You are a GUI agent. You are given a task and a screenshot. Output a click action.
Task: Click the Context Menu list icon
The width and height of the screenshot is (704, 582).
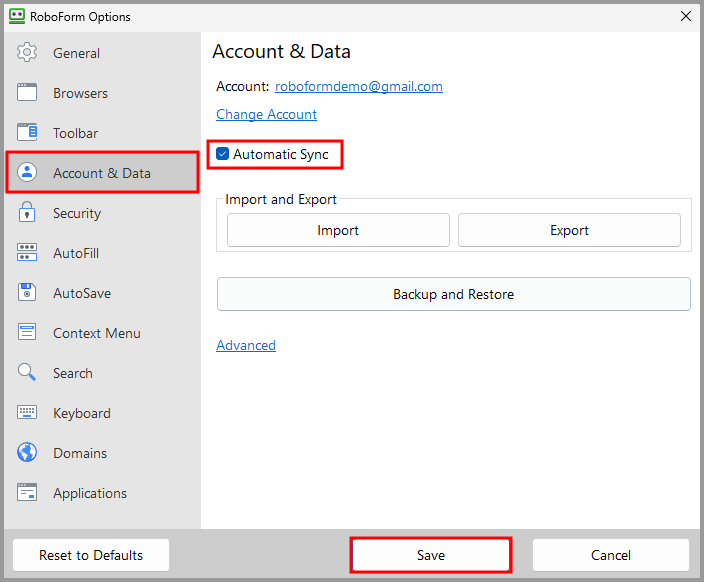pos(27,332)
